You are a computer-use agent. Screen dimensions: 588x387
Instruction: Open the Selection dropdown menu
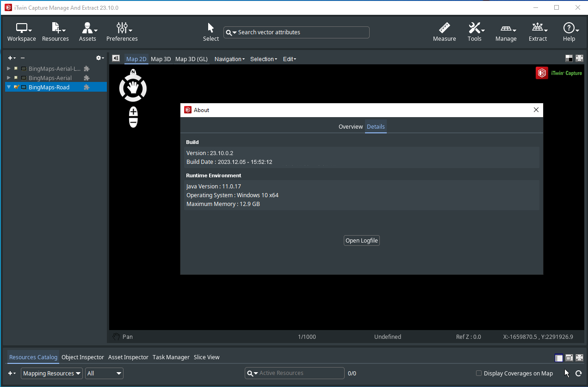point(264,59)
